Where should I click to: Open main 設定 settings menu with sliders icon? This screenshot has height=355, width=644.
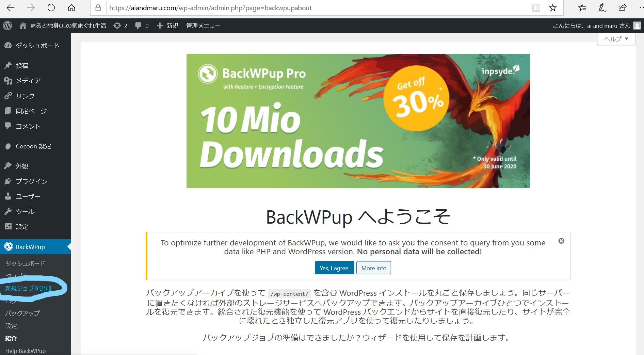click(x=35, y=227)
